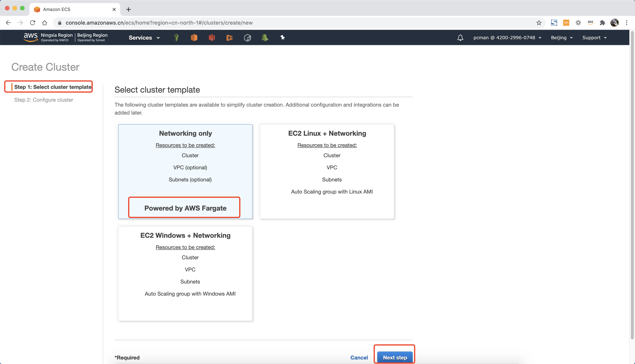Open the orange camera-shaped service shortcut
Viewport: 635px width, 364px height.
tap(229, 37)
